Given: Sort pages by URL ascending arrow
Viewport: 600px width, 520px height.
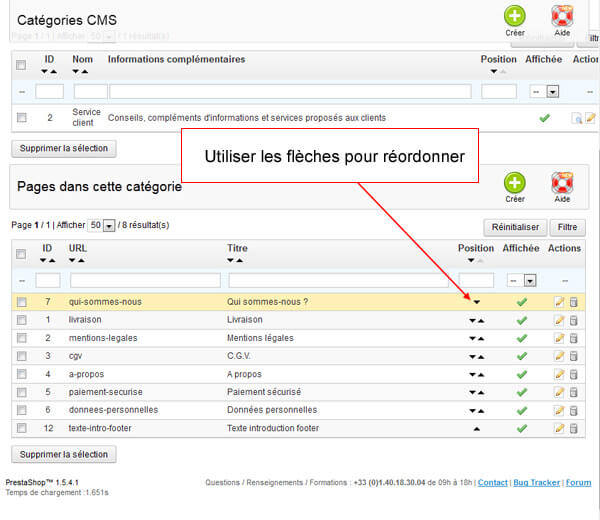Looking at the screenshot, I should (x=81, y=261).
